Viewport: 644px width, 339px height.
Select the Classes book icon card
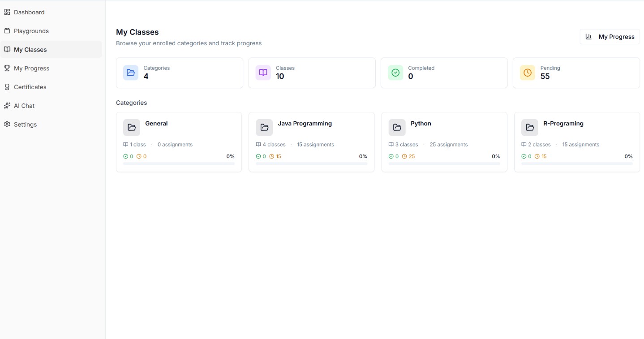pyautogui.click(x=263, y=72)
